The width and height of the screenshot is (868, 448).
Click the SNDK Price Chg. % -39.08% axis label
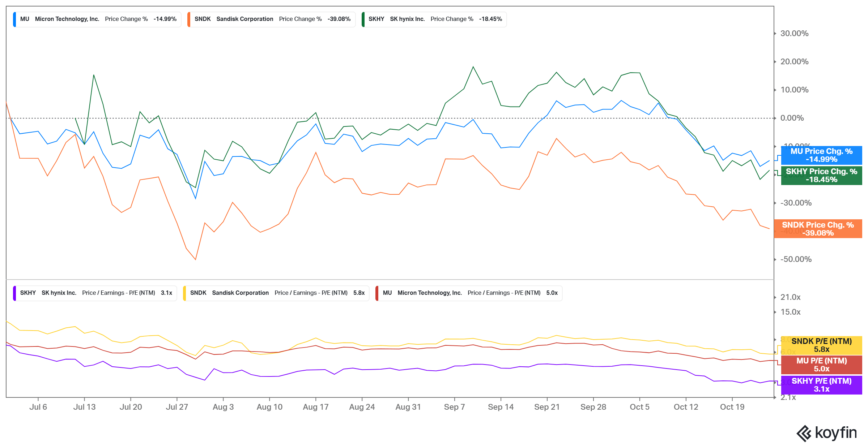click(818, 229)
